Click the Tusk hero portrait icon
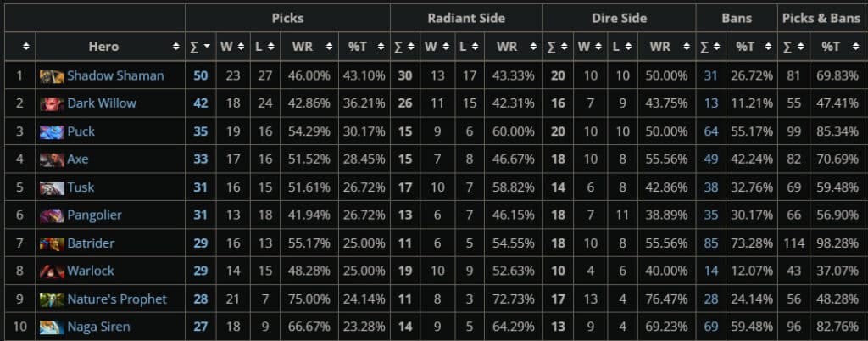 52,187
